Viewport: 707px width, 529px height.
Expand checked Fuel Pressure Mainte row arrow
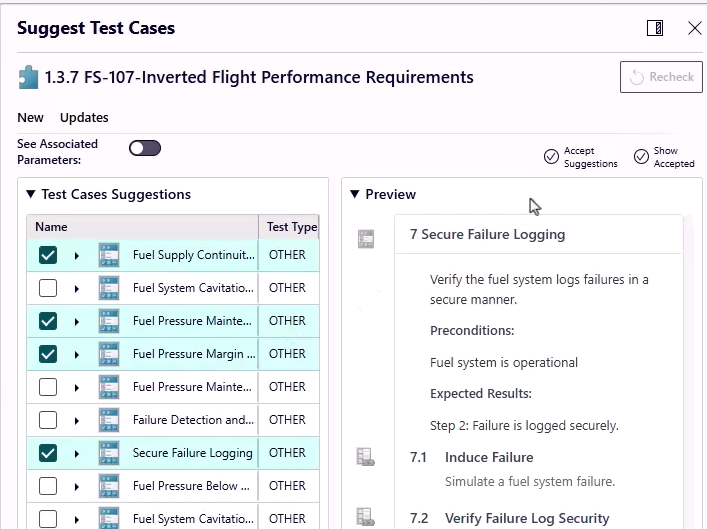77,322
